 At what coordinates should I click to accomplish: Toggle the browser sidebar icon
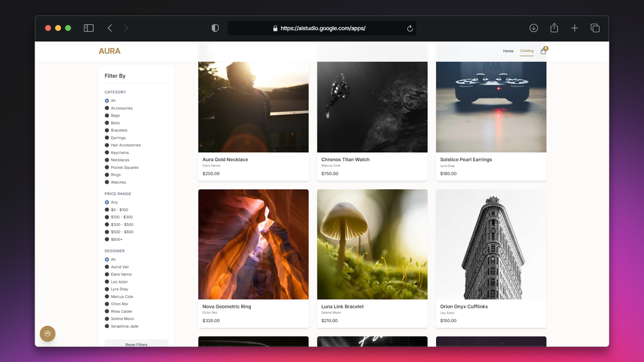(x=89, y=28)
